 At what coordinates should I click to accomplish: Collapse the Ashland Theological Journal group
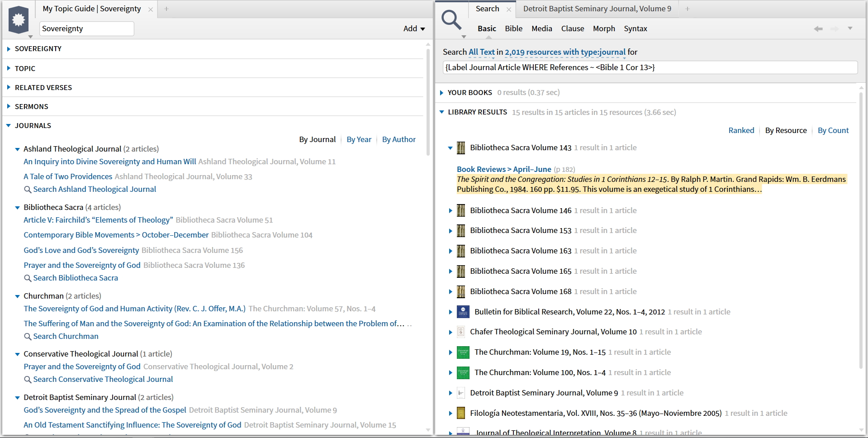(x=17, y=149)
